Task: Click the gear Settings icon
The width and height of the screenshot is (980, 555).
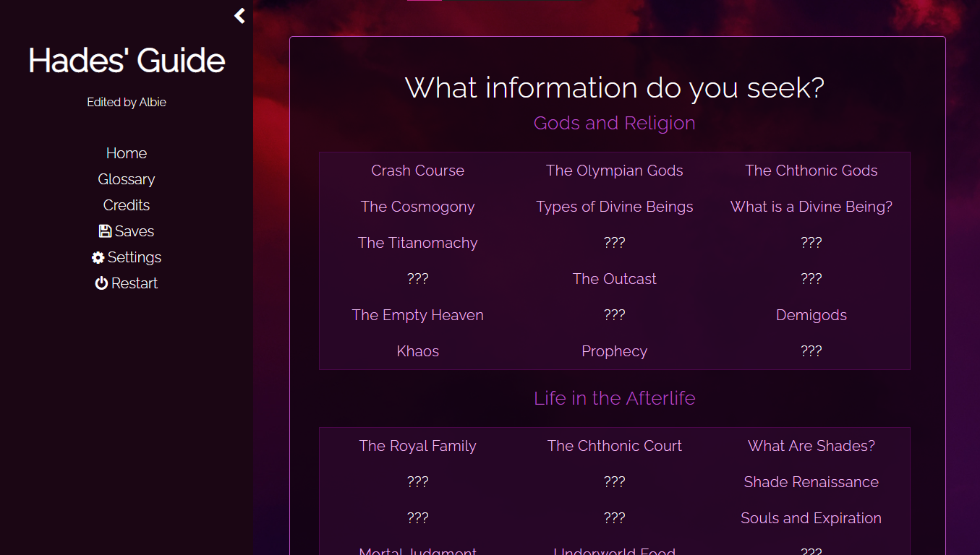Action: tap(98, 257)
